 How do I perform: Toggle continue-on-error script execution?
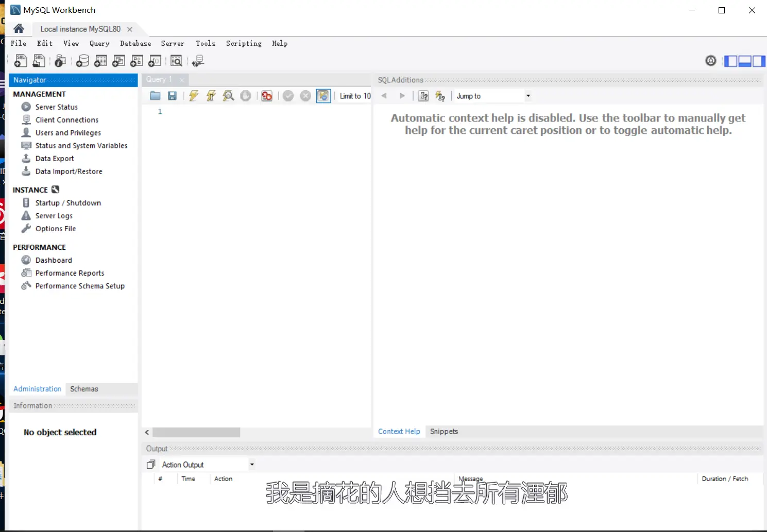point(267,96)
